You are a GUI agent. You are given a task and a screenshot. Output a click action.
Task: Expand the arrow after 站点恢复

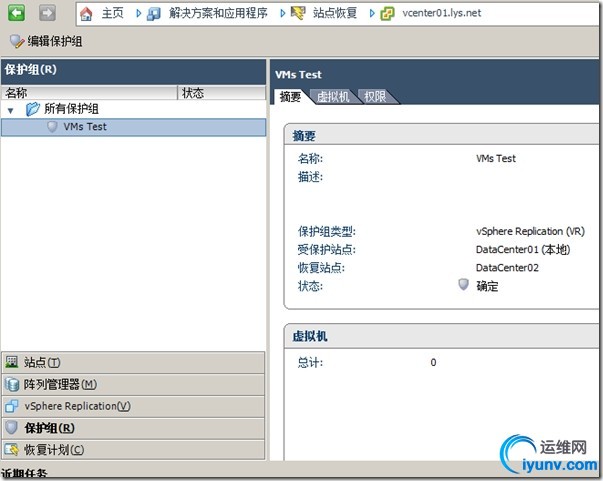click(372, 13)
